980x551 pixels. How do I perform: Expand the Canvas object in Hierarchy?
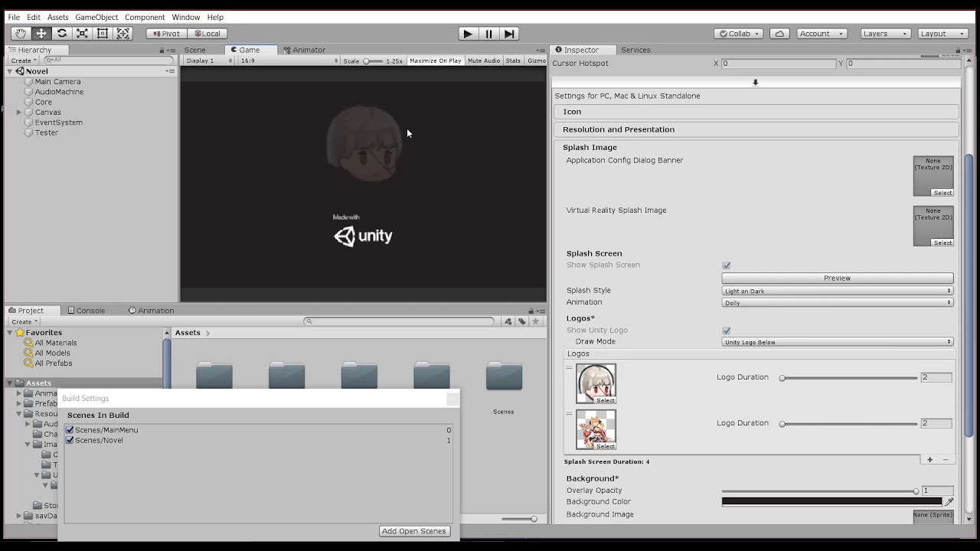(x=19, y=112)
